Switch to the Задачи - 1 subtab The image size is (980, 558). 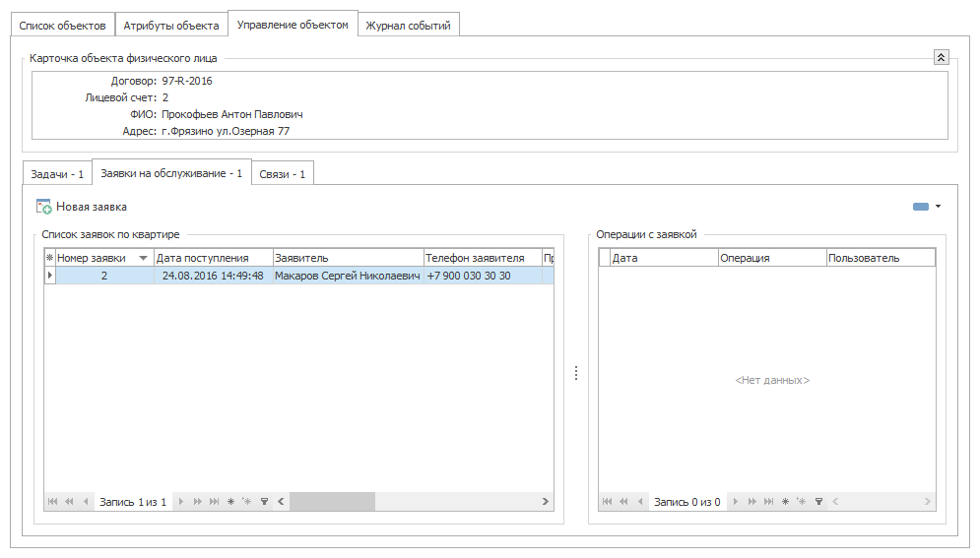57,174
